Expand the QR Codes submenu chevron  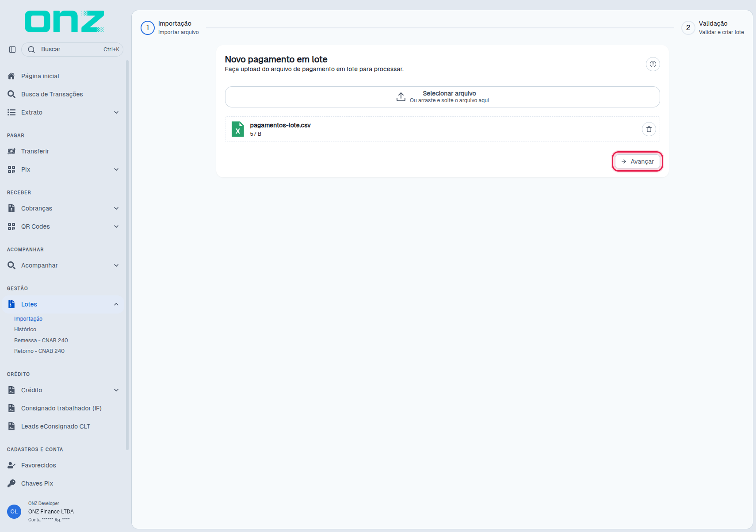point(116,226)
